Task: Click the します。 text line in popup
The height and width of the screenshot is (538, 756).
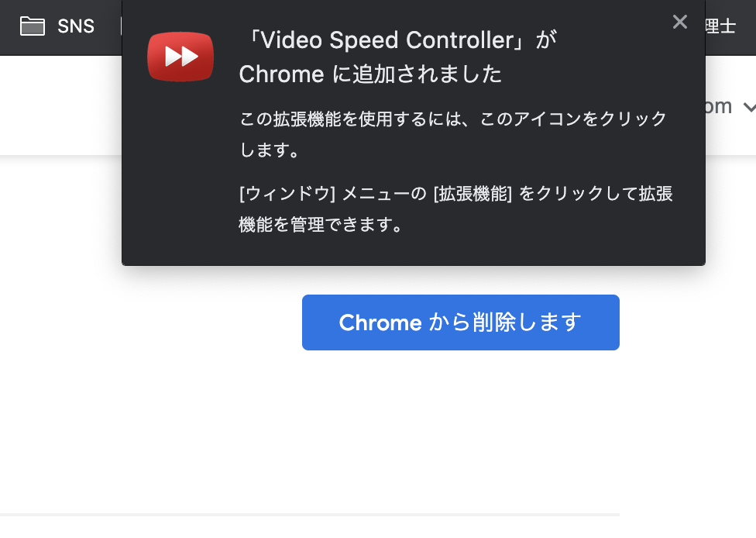Action: (270, 150)
